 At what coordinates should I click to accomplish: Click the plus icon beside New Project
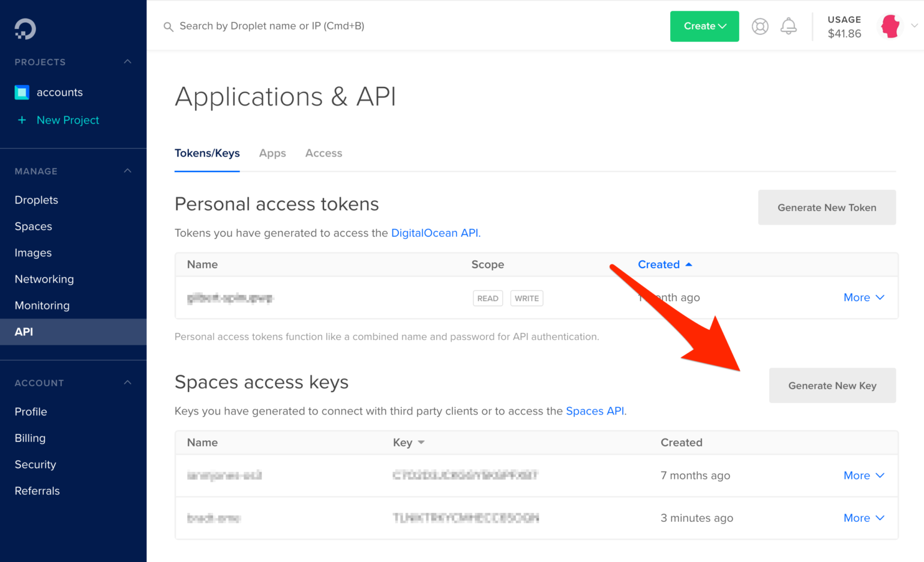(22, 120)
